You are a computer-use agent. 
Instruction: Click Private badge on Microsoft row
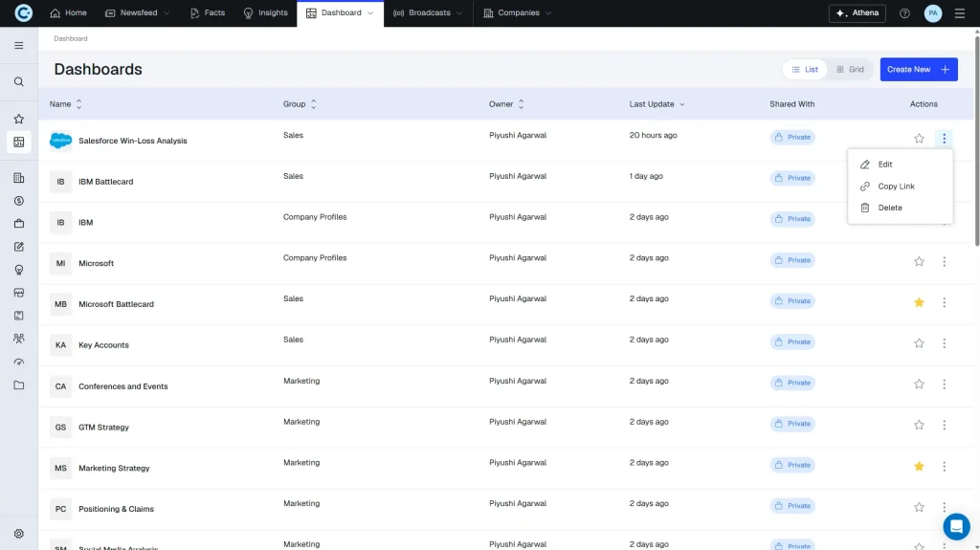791,260
